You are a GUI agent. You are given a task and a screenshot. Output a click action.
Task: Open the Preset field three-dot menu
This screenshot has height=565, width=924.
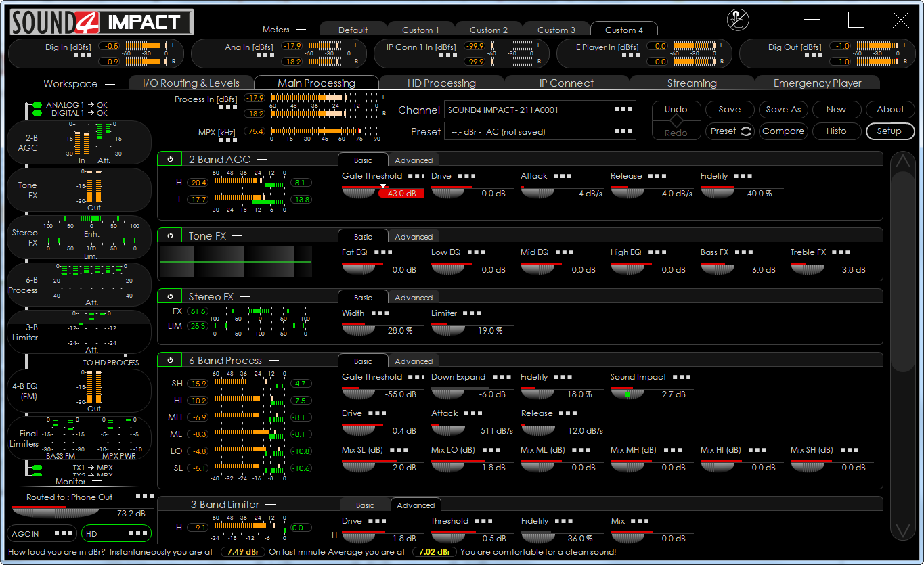[623, 131]
